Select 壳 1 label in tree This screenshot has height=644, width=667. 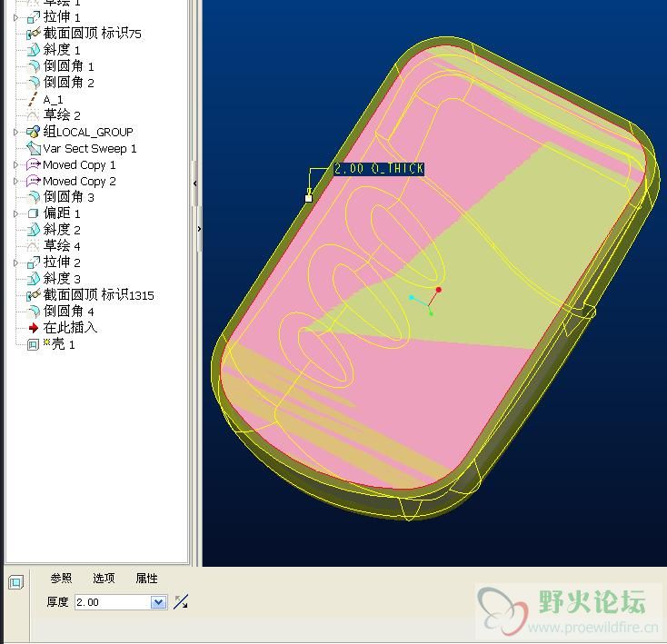coord(59,344)
